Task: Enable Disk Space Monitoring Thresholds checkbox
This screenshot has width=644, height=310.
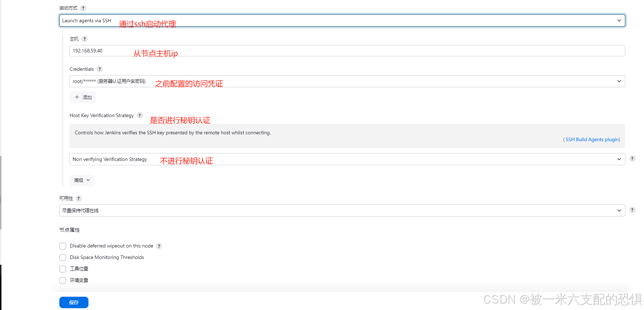Action: tap(63, 258)
